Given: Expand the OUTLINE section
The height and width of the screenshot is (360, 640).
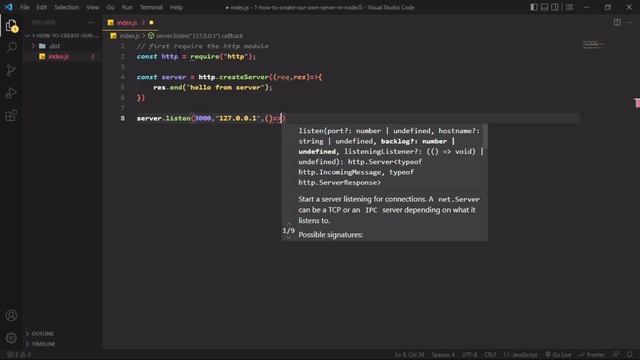Looking at the screenshot, I should [x=42, y=333].
